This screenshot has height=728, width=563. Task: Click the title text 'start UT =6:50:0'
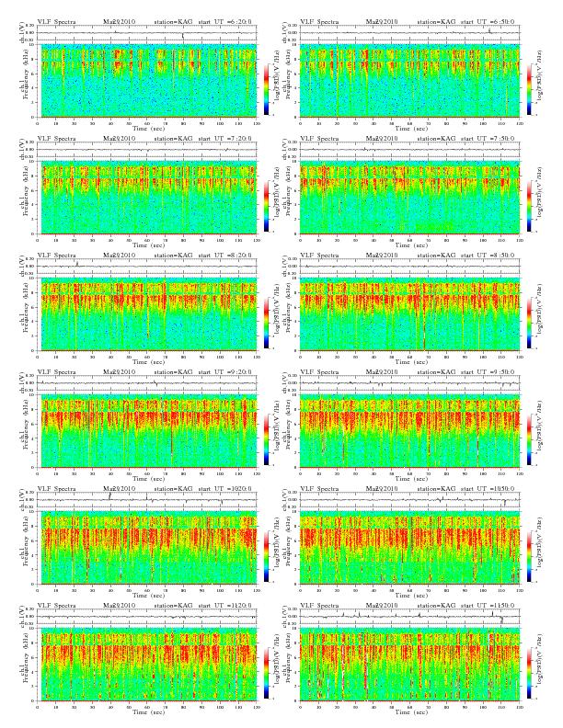488,21
